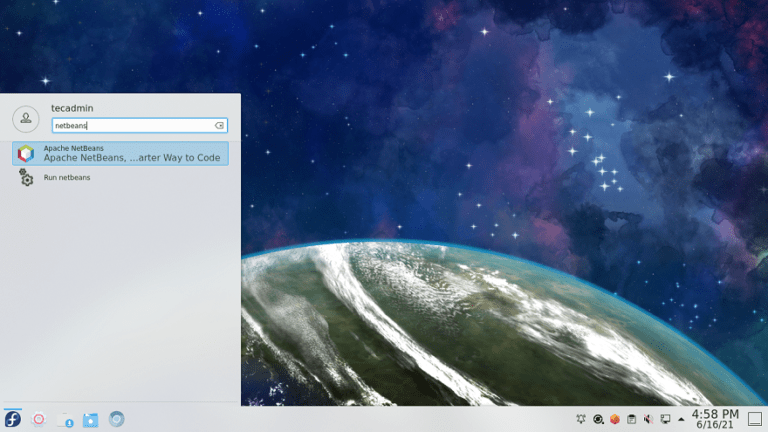Click inside the netbeans search field

pos(130,126)
